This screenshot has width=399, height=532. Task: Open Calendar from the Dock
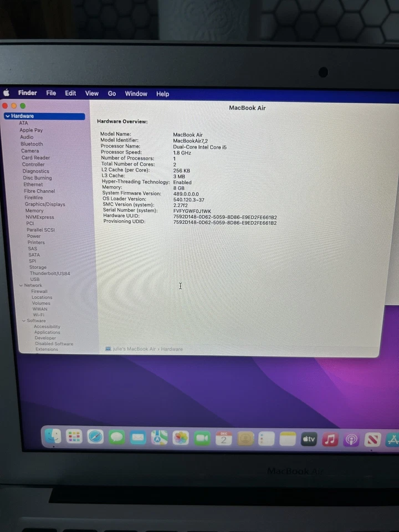pos(223,439)
